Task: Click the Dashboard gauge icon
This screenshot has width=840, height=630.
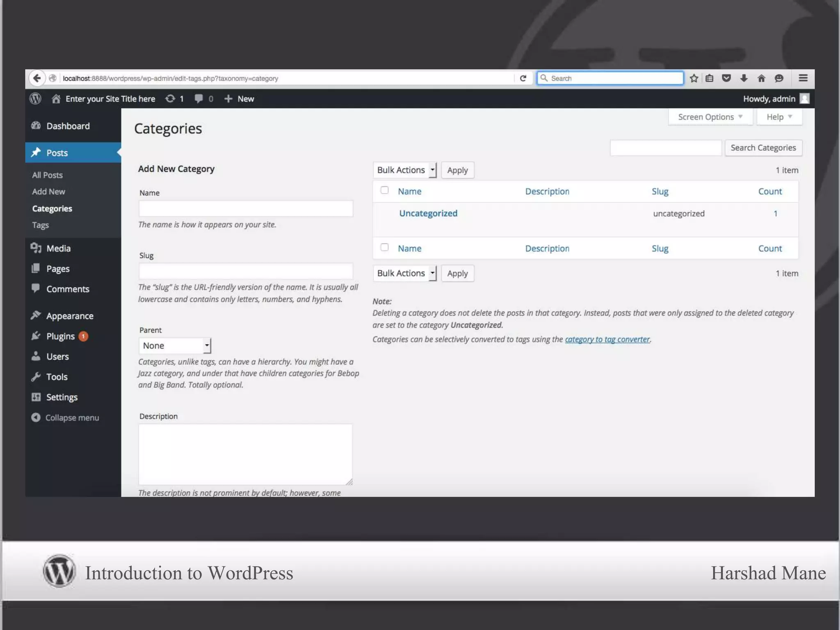Action: 36,126
